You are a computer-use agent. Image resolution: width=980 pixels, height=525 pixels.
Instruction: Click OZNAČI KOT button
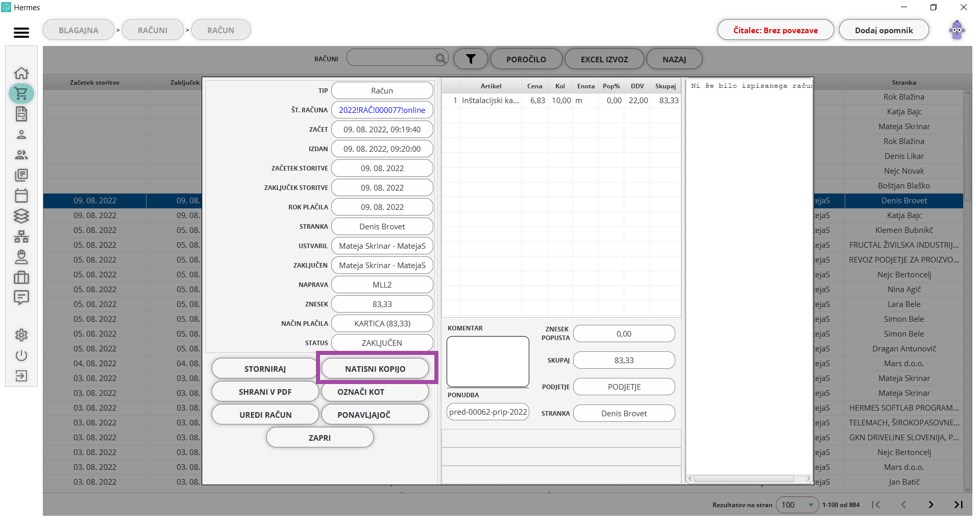point(375,392)
